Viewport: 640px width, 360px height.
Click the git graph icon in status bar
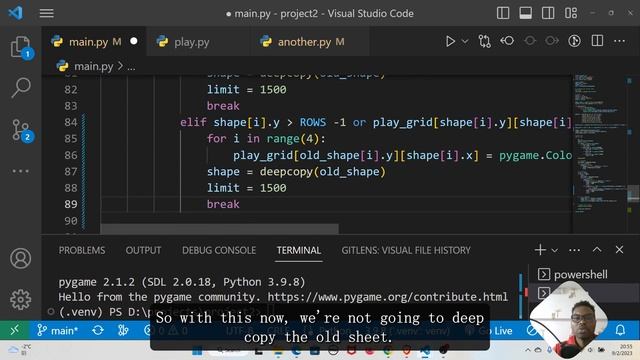[123, 330]
